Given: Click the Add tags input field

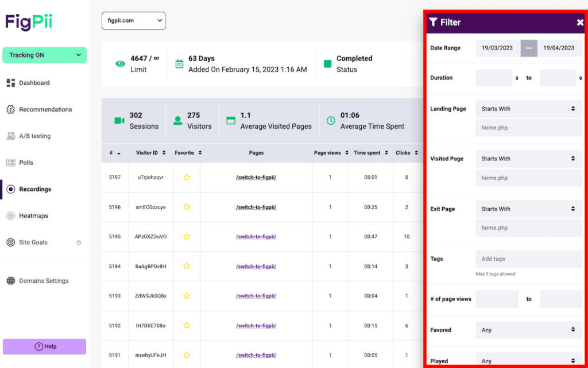Looking at the screenshot, I should coord(528,259).
